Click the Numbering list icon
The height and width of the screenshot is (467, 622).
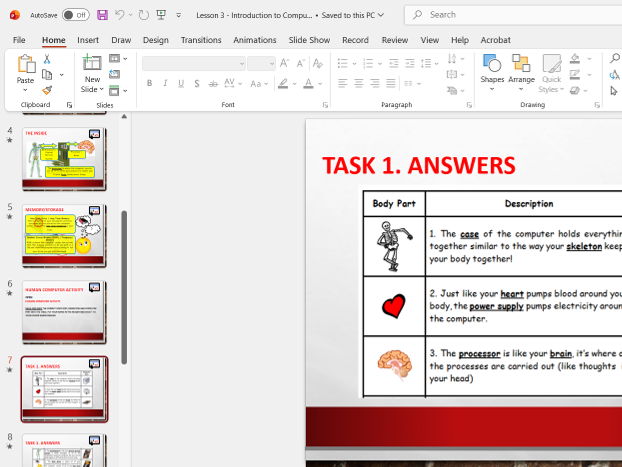(x=368, y=63)
